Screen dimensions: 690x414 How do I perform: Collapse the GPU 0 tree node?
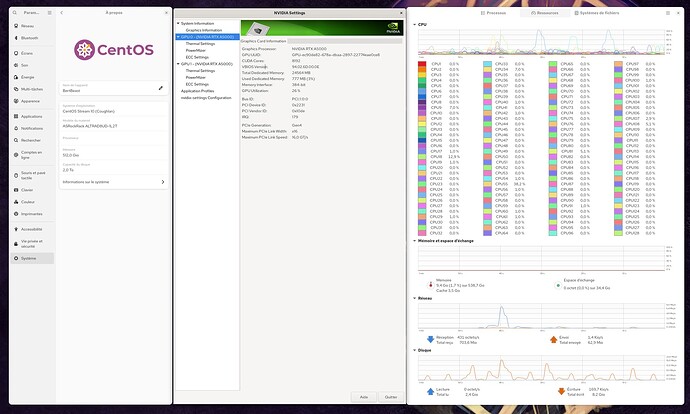coord(178,37)
